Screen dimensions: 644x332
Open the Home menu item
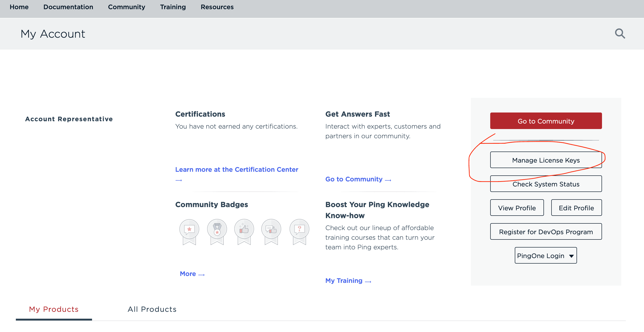coord(19,7)
